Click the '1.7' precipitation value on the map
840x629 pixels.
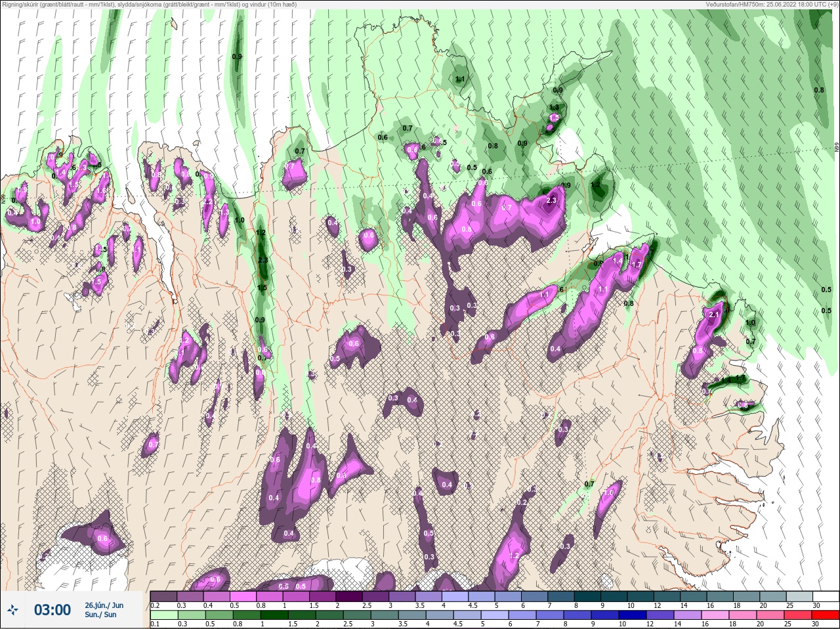tap(635, 264)
